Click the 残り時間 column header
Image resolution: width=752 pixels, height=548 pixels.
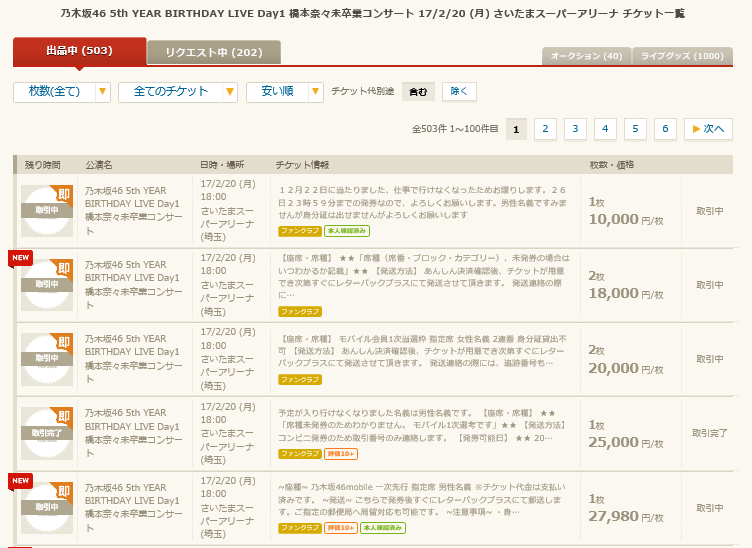click(43, 165)
